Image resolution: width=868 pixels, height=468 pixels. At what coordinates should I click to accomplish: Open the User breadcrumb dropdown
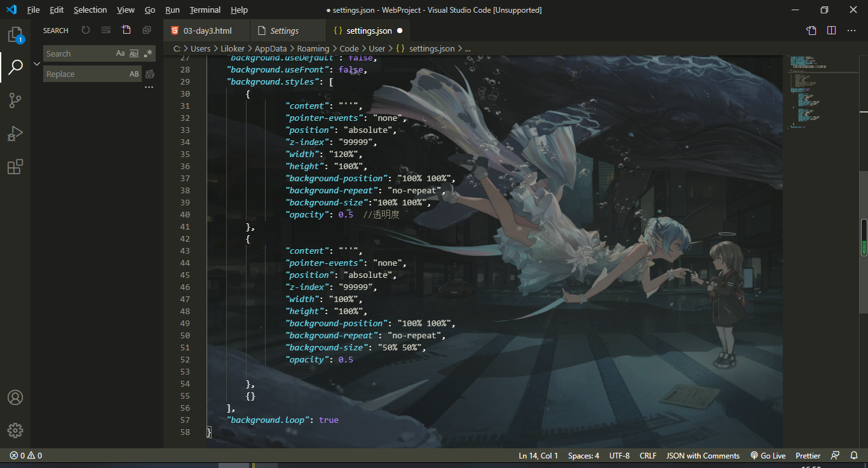tap(377, 48)
